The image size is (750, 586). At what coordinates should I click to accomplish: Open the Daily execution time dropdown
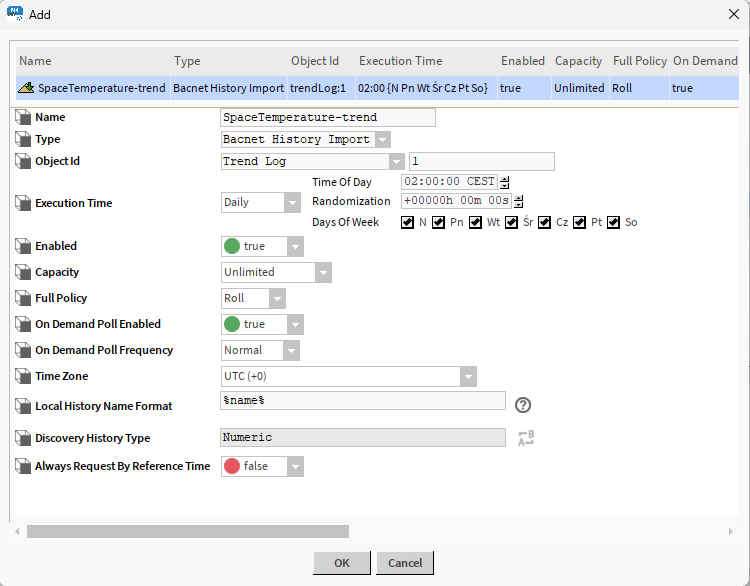click(291, 203)
